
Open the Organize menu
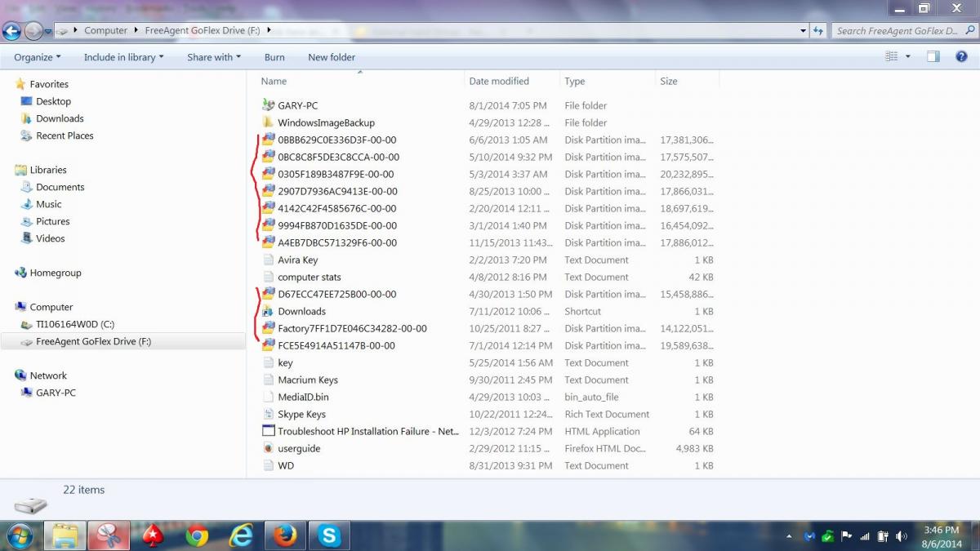38,57
